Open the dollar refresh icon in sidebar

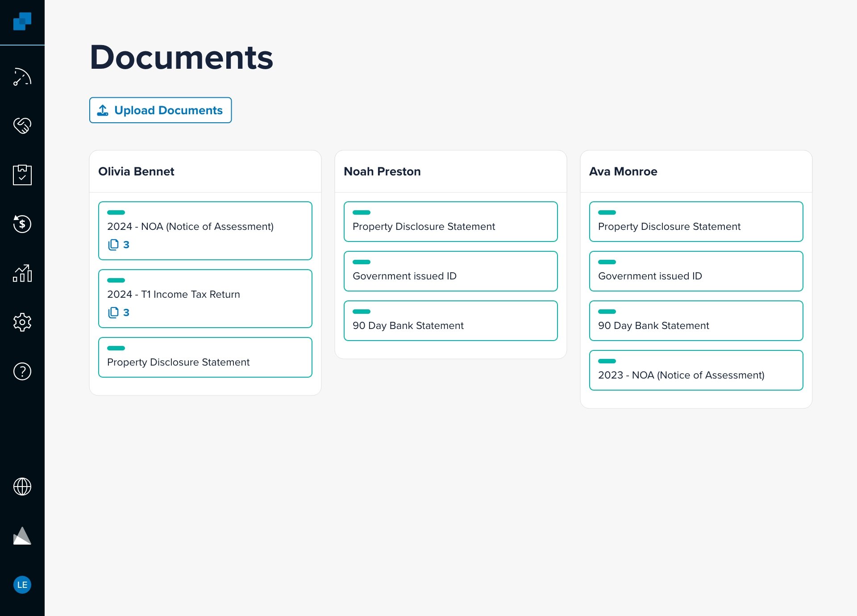pos(22,224)
